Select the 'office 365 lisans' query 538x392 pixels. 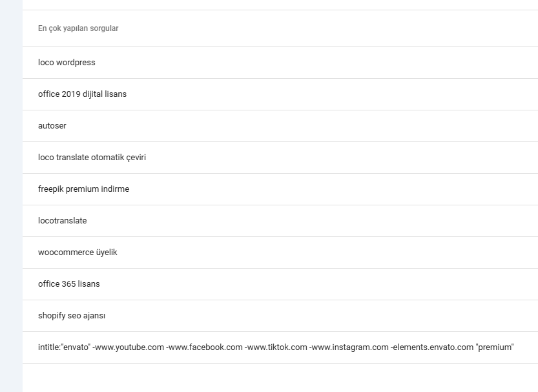pos(280,284)
